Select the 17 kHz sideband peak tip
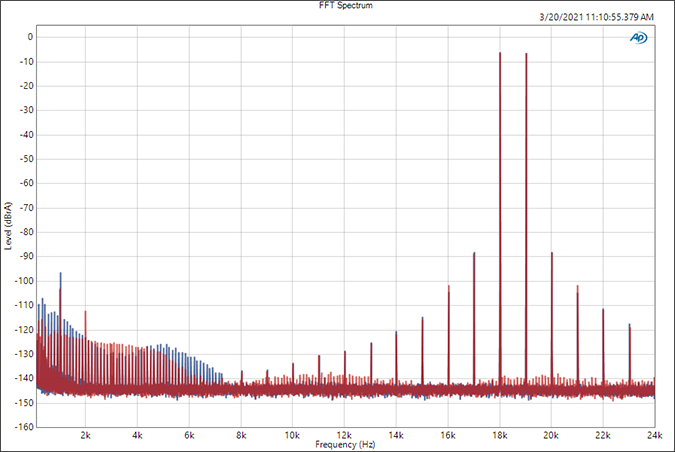 [x=474, y=254]
